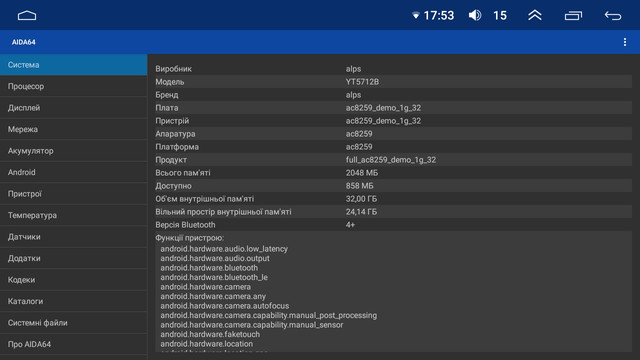Tap the Версія Bluetooth row
Screen dimensions: 640x360
[x=393, y=225]
